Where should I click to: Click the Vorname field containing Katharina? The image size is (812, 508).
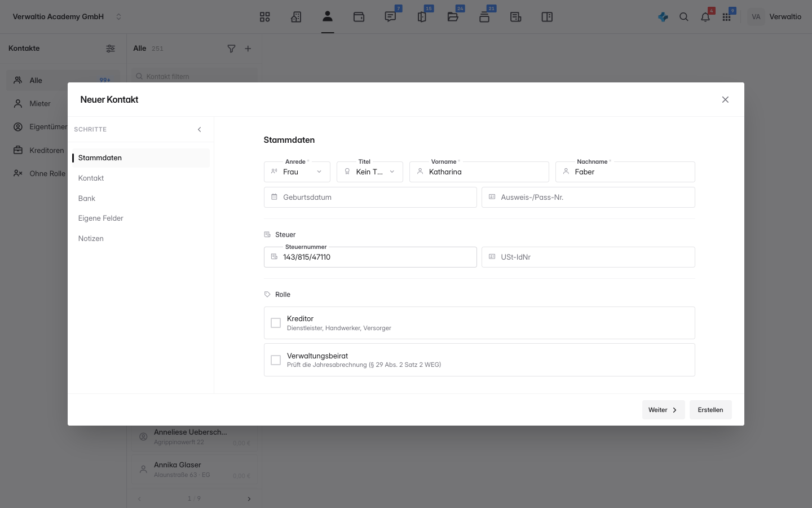479,172
